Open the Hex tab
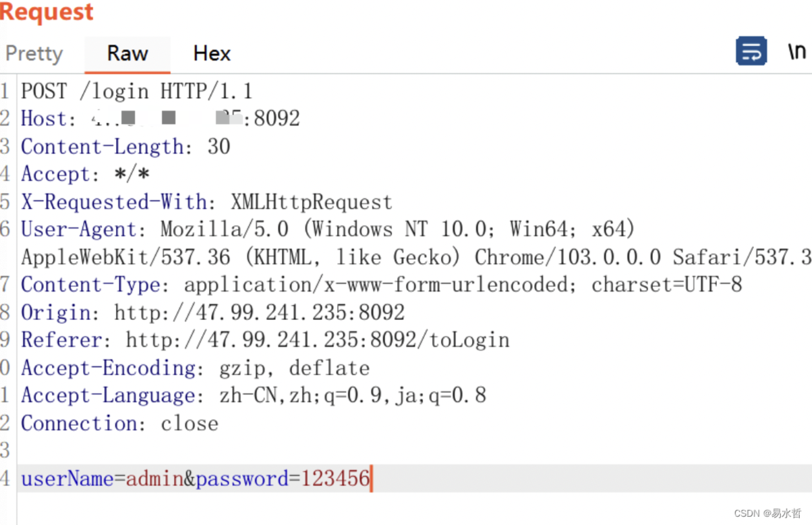 [212, 53]
